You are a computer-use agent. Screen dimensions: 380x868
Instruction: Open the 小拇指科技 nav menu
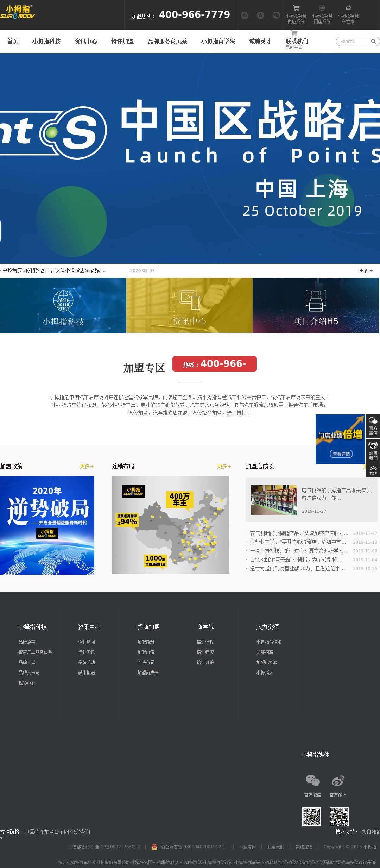coord(46,42)
